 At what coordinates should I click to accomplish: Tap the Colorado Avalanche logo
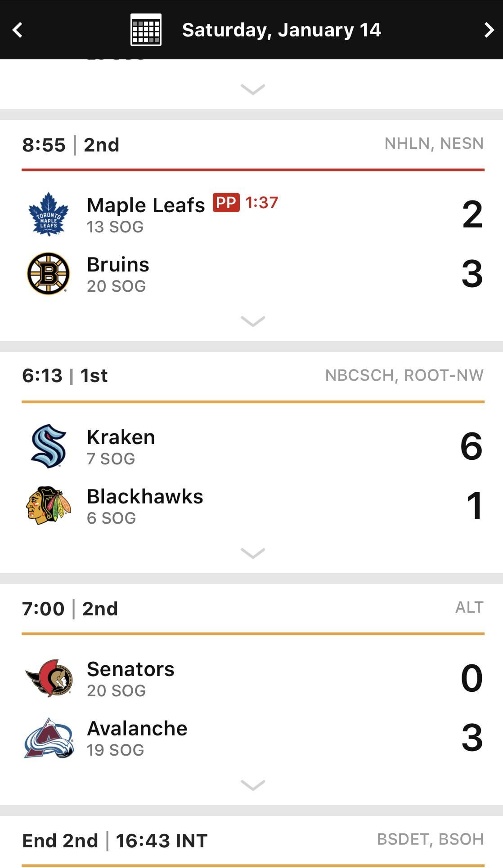pos(48,737)
